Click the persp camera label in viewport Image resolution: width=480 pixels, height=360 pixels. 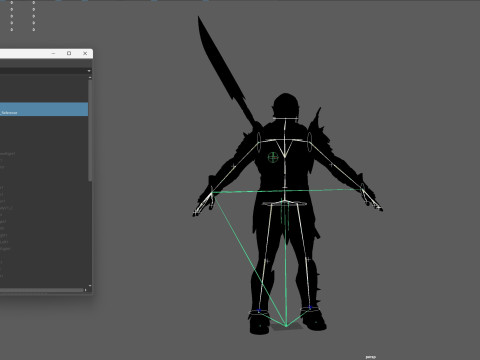[370, 357]
